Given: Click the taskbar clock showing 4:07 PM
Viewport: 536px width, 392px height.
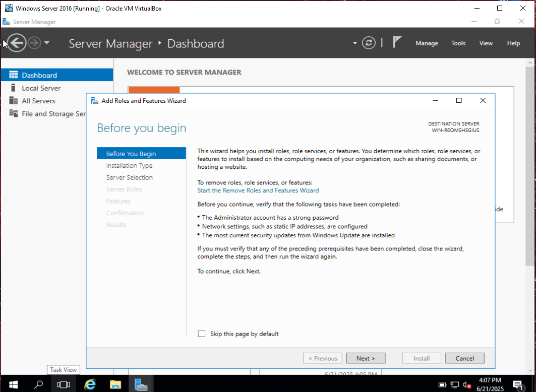Looking at the screenshot, I should [490, 384].
